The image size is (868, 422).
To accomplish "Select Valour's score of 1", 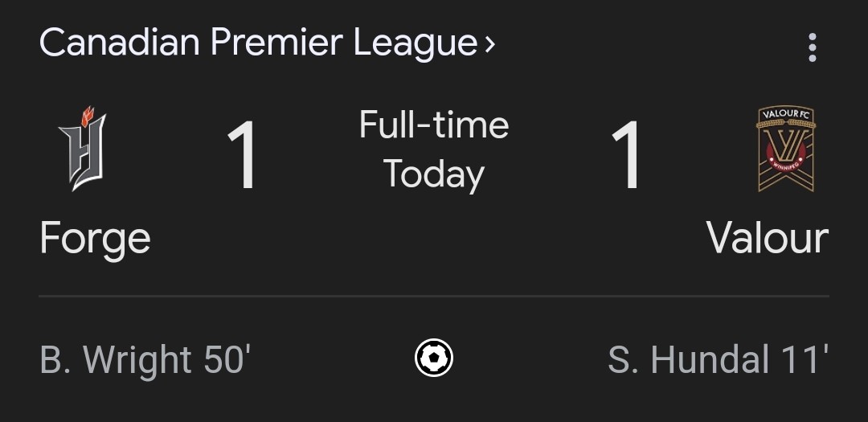I will click(x=627, y=155).
